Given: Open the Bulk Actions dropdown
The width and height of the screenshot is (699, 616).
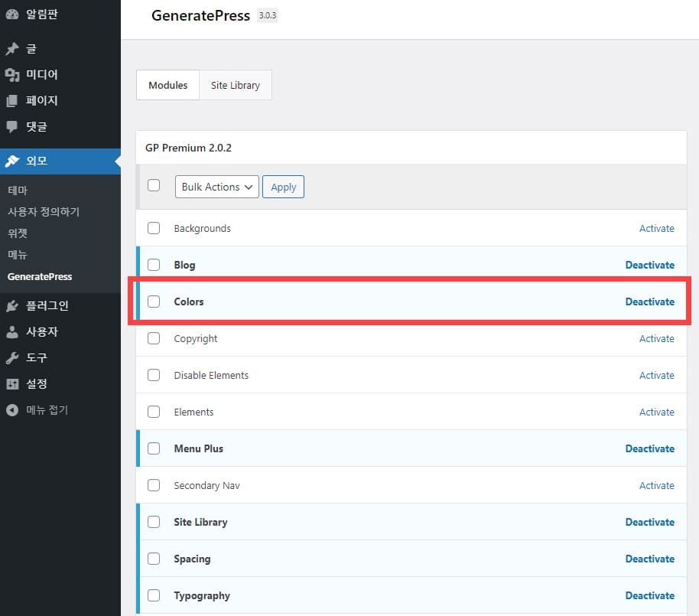Looking at the screenshot, I should tap(216, 186).
